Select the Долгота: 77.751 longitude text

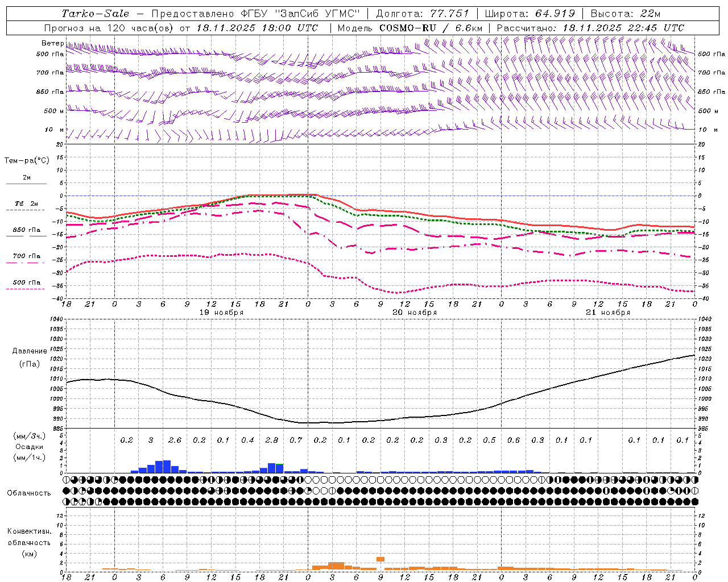(x=423, y=14)
